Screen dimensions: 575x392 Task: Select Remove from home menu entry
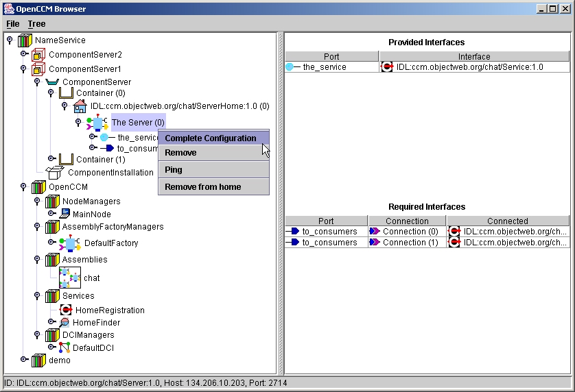[x=203, y=186]
